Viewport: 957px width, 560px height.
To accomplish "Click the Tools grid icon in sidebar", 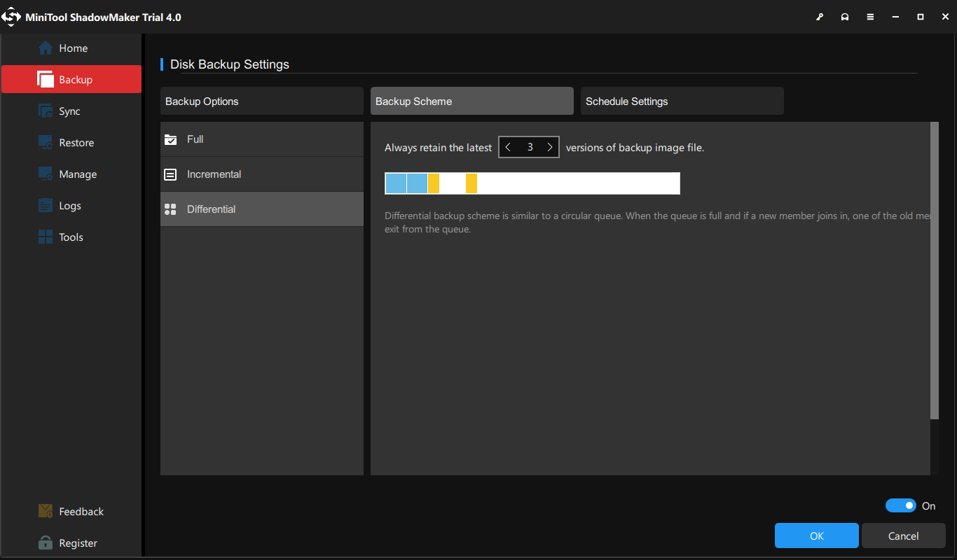I will click(46, 237).
